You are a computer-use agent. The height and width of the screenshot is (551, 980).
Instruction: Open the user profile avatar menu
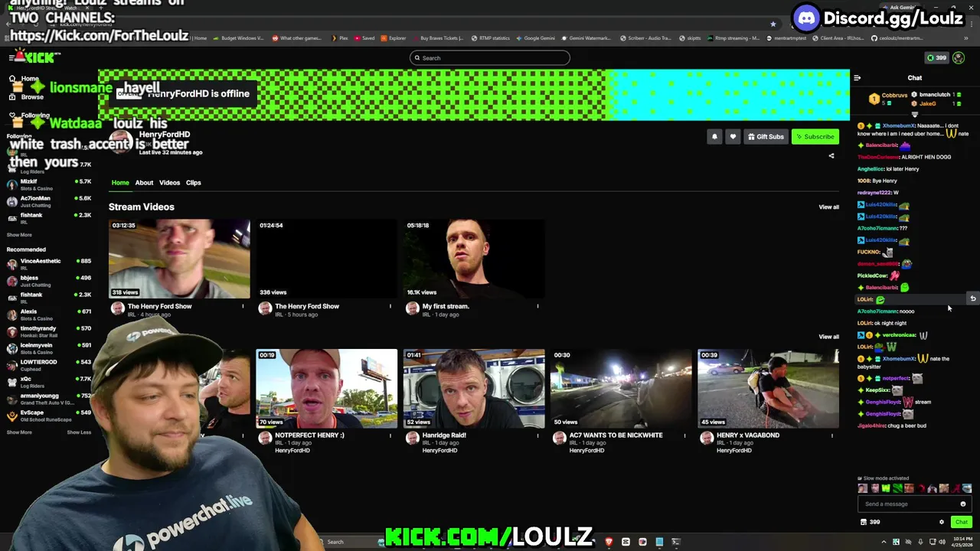(959, 58)
